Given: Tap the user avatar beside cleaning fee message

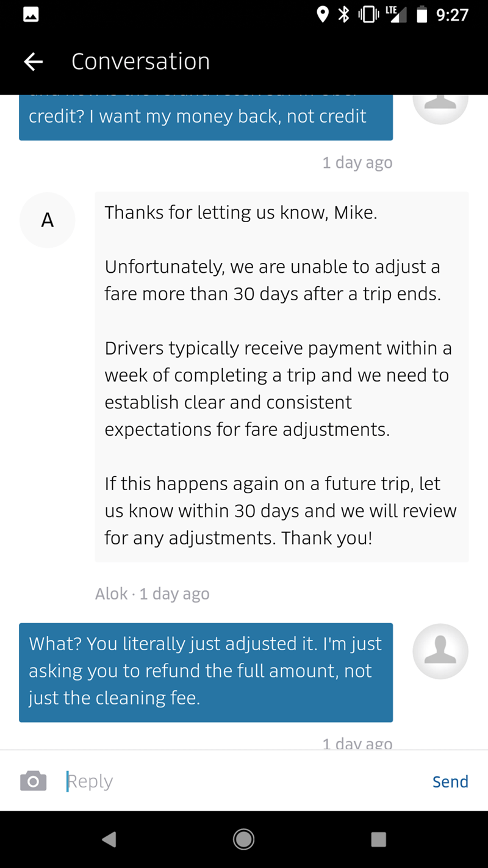Looking at the screenshot, I should click(x=440, y=651).
